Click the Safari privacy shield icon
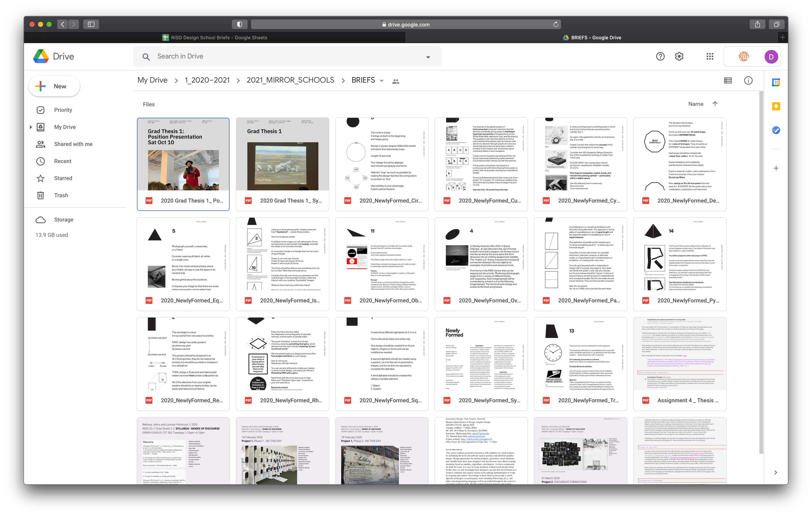Viewport: 812px width, 516px height. [x=240, y=24]
